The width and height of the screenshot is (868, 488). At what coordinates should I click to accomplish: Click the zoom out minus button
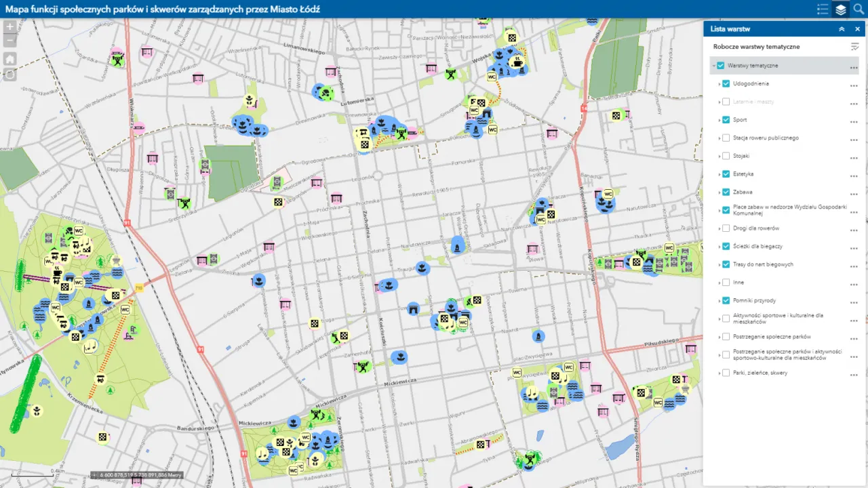[9, 41]
